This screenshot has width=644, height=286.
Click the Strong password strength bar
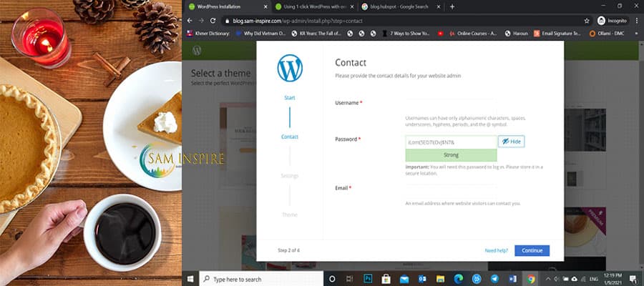pos(451,154)
